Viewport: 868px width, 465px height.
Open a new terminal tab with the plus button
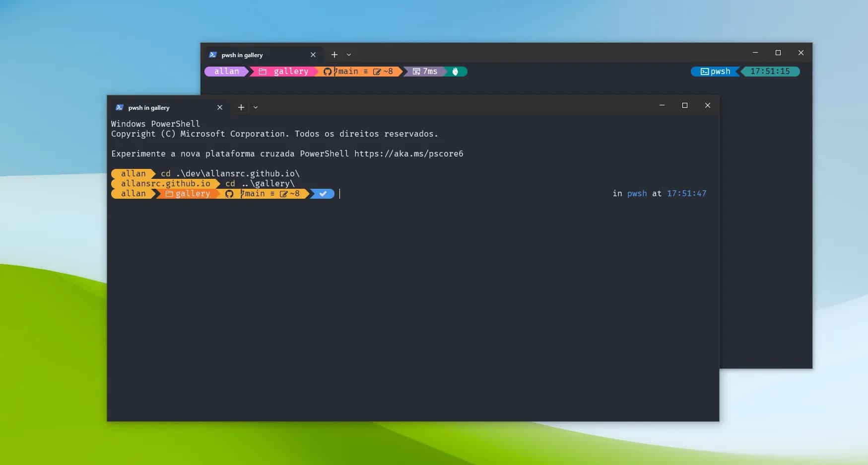pos(241,107)
